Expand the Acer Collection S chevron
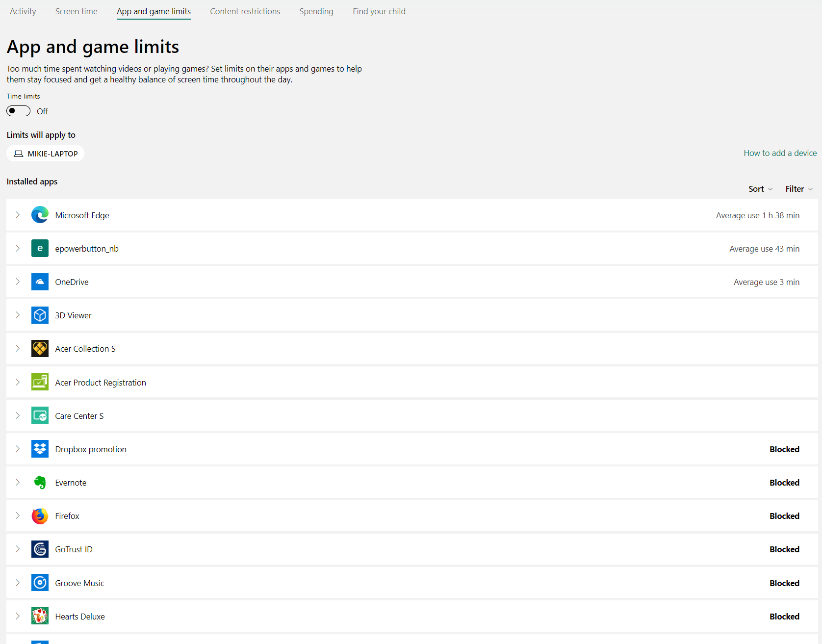822x644 pixels. 18,348
